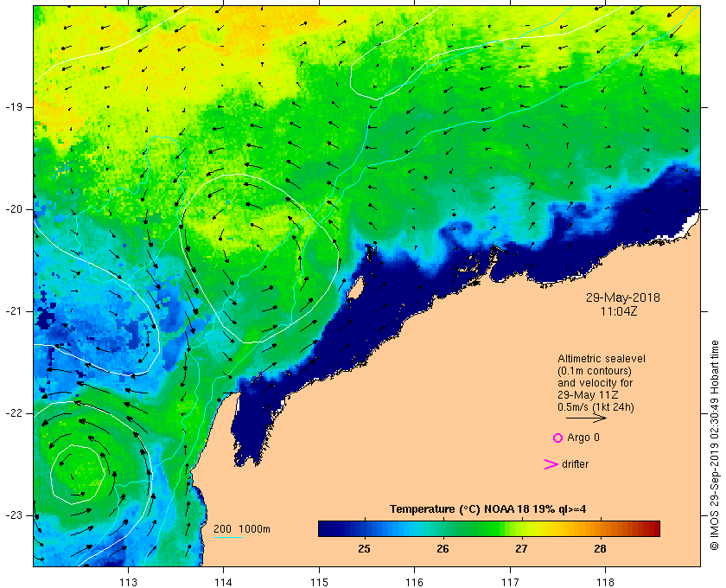Click the colorbar tick label 25
This screenshot has height=588, width=726.
click(x=365, y=549)
